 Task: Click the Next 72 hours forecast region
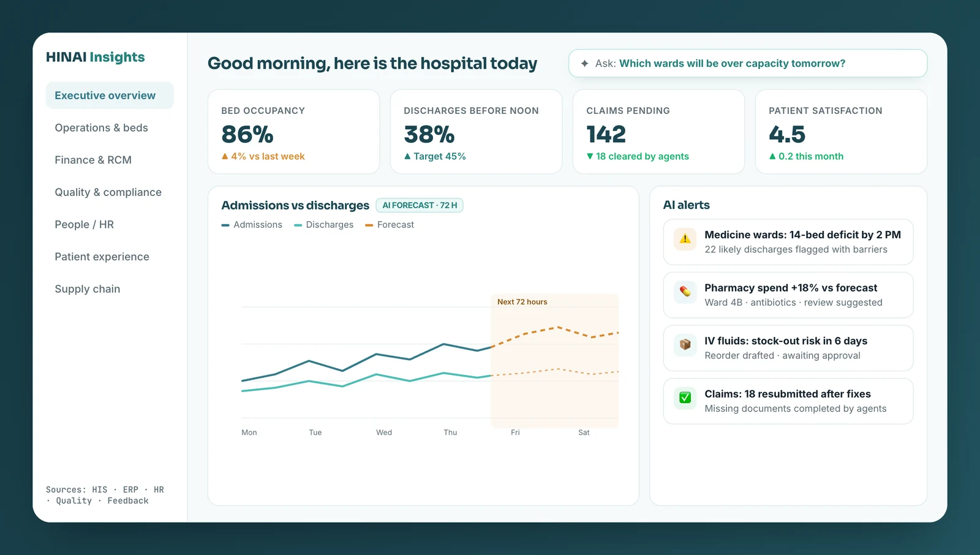[555, 361]
